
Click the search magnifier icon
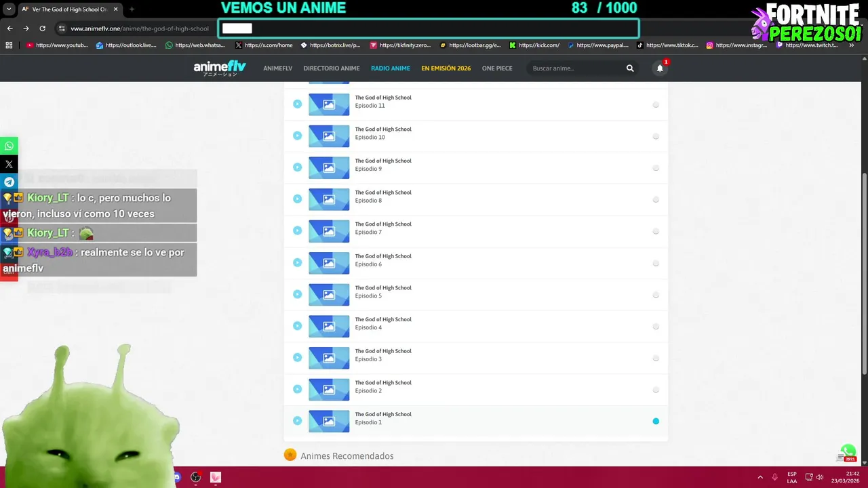click(x=630, y=68)
